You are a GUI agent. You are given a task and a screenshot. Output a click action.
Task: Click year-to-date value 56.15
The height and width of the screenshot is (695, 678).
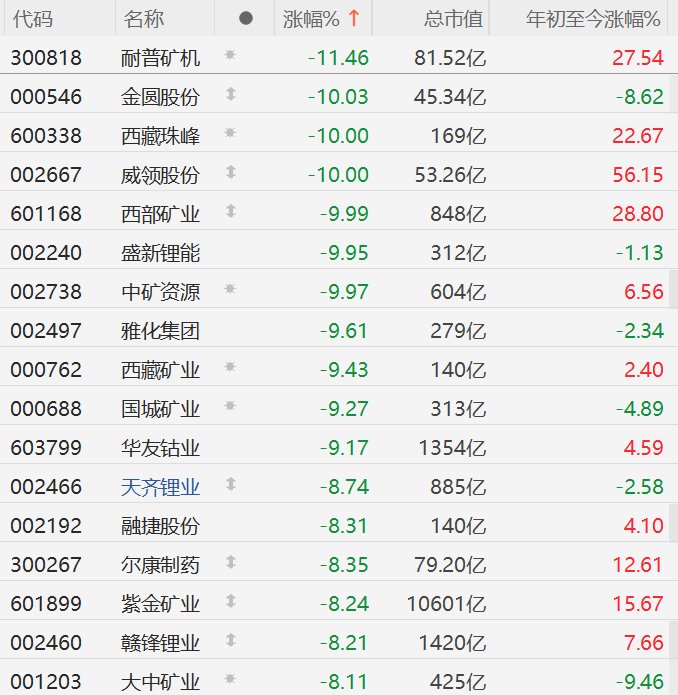tap(638, 175)
